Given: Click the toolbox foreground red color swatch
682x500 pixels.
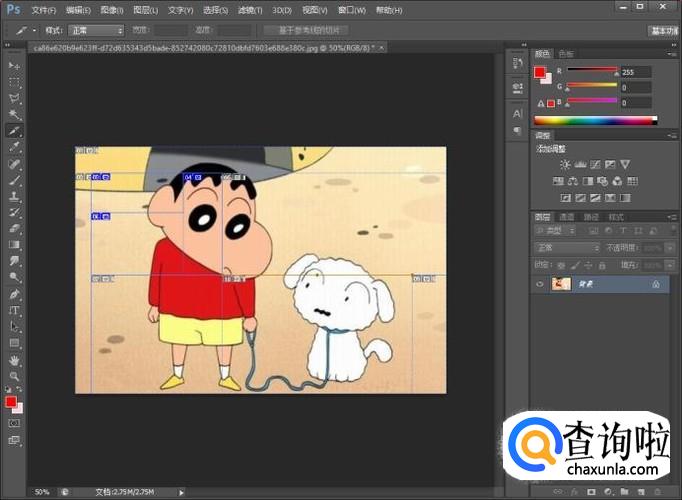Looking at the screenshot, I should pos(11,401).
